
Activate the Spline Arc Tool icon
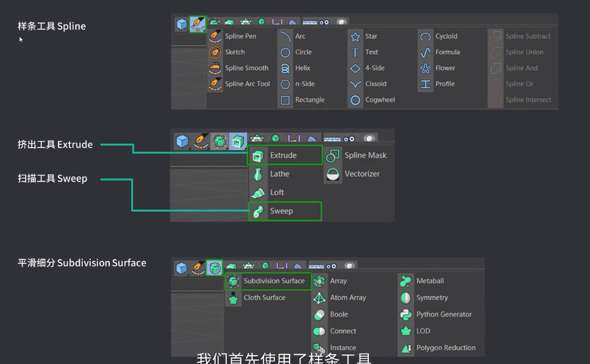[215, 84]
